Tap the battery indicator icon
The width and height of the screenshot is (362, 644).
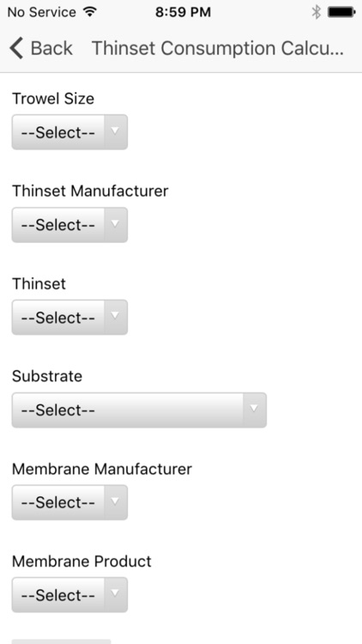(341, 12)
